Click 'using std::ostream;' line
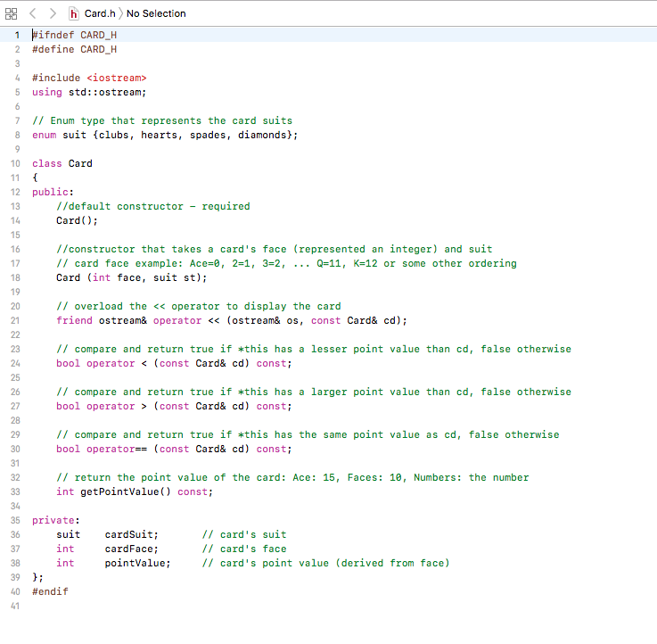The height and width of the screenshot is (644, 657). coord(89,92)
